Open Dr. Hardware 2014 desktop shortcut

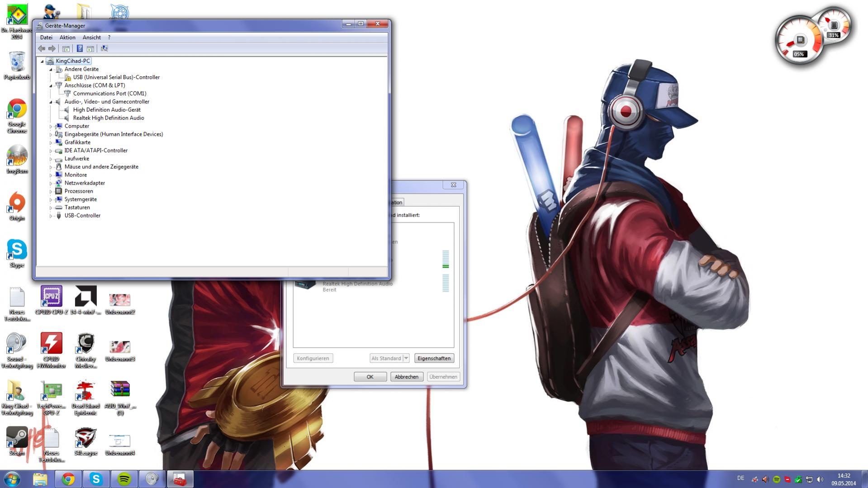click(x=17, y=22)
